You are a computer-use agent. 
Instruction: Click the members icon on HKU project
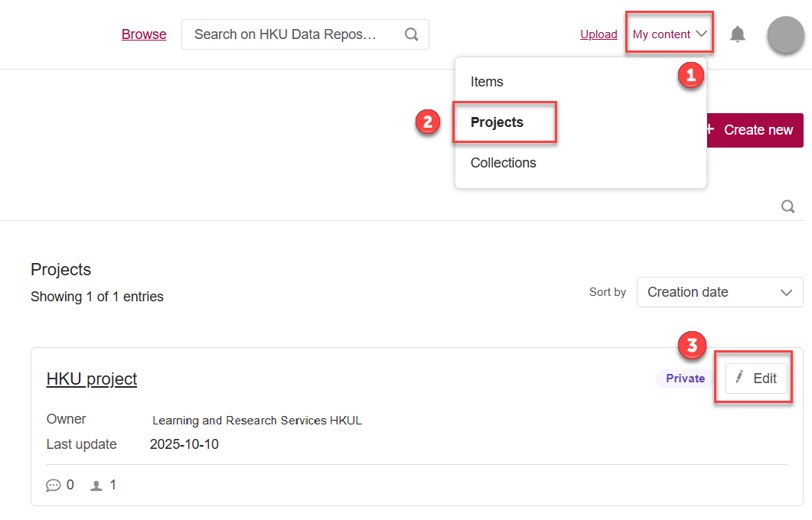pyautogui.click(x=96, y=485)
